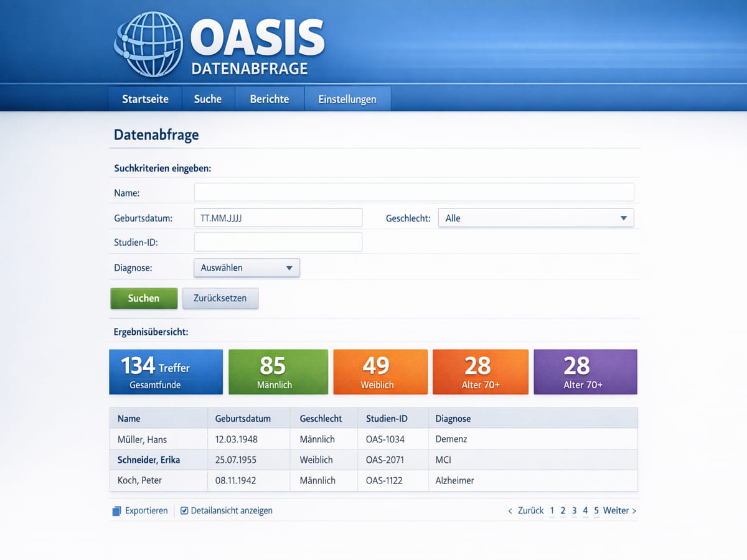
Task: Open the Diagnose Auswählen dropdown
Action: 247,268
